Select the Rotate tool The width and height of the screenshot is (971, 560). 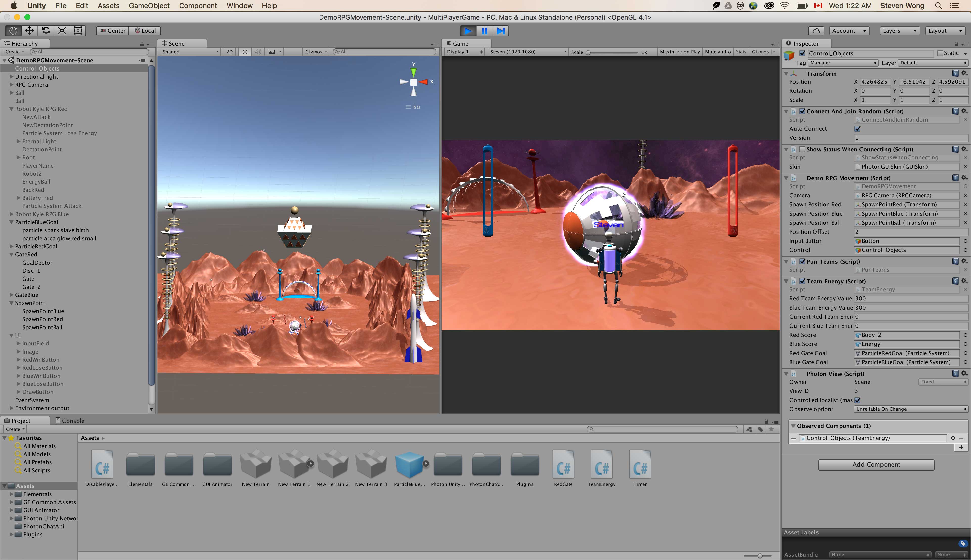click(46, 31)
